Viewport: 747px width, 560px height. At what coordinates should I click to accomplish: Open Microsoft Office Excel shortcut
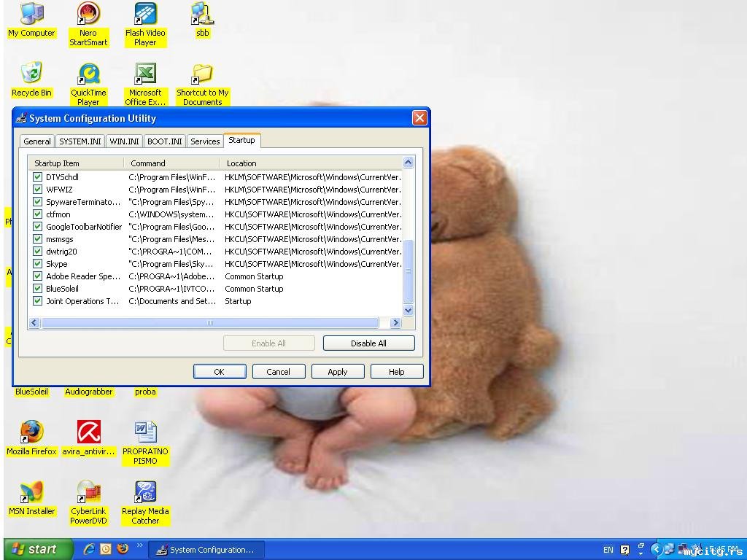click(x=145, y=84)
